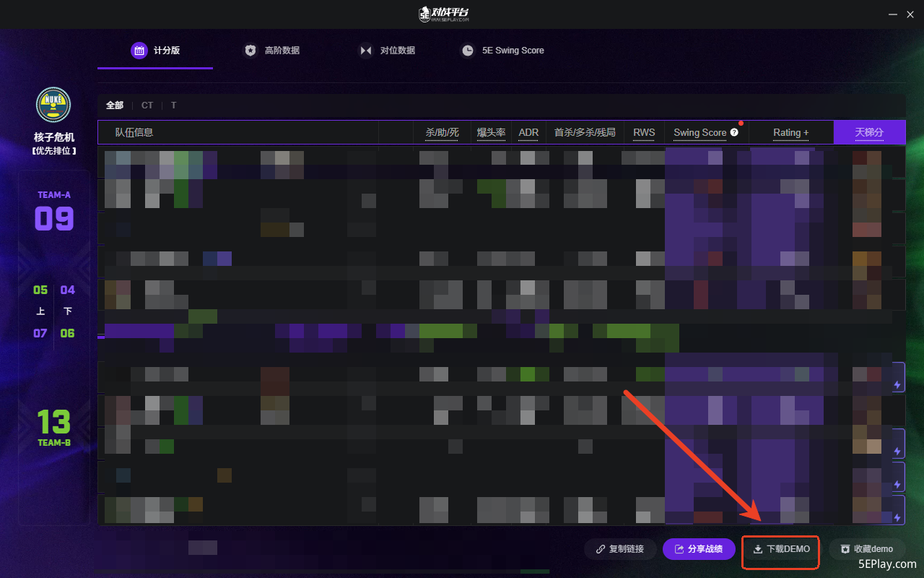Image resolution: width=924 pixels, height=578 pixels.
Task: Open the Swing Score question-mark help icon
Action: 734,132
